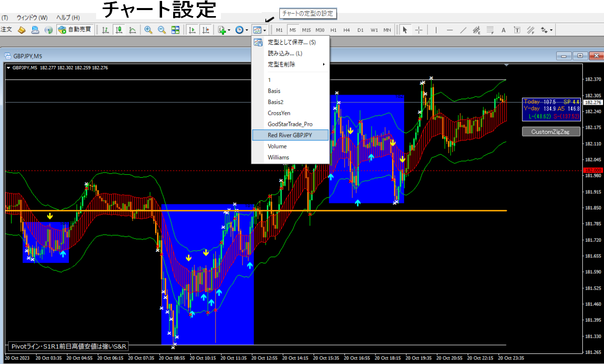Switch to the H1 timeframe
Screen dimensions: 604x364
333,30
